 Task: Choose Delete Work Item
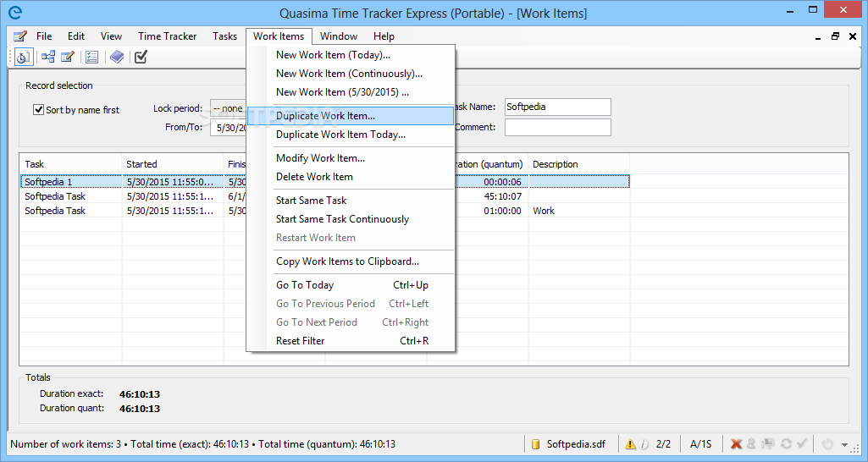351,177
